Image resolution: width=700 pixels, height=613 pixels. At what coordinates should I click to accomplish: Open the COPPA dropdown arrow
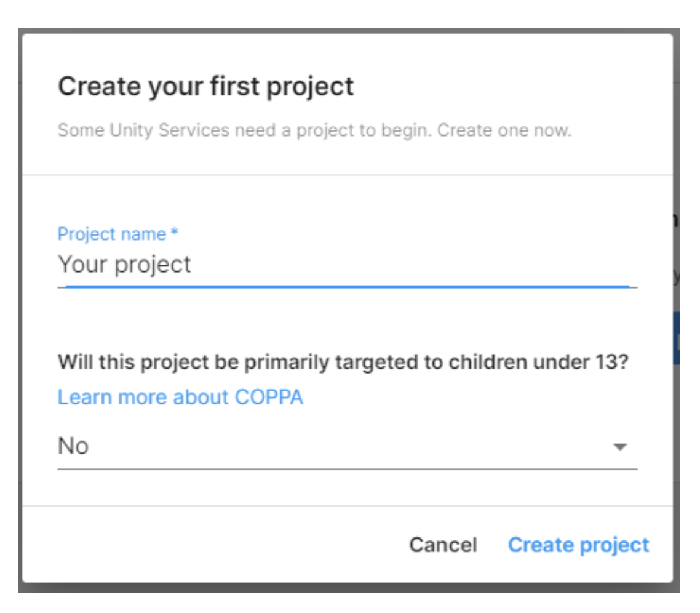[620, 447]
